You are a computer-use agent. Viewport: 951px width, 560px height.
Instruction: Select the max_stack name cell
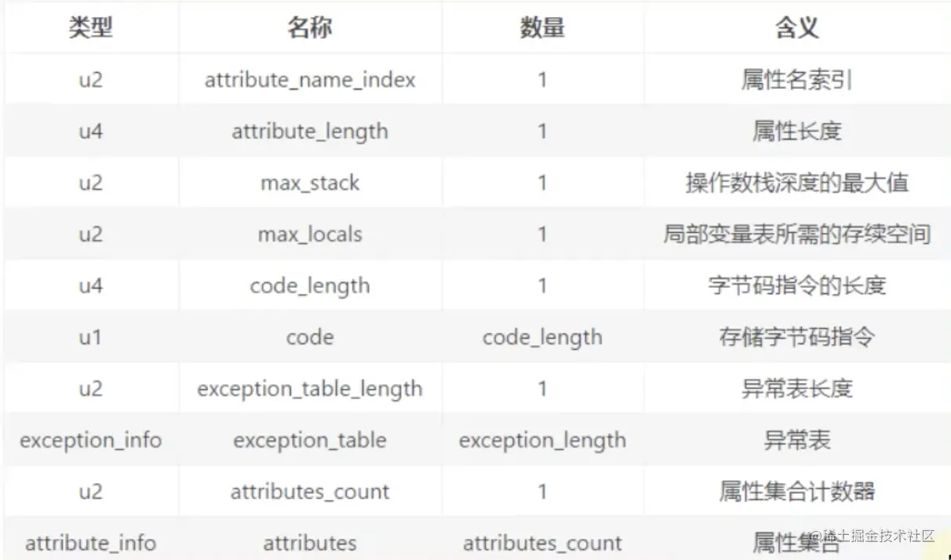(310, 184)
